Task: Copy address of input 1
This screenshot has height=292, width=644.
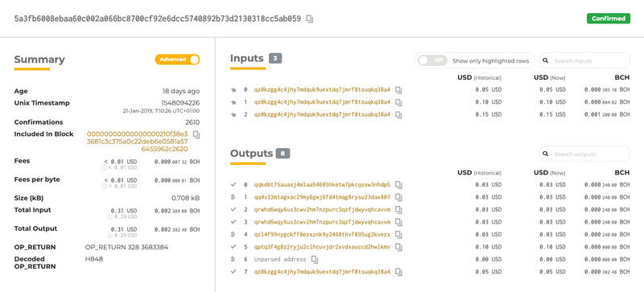Action: 398,102
